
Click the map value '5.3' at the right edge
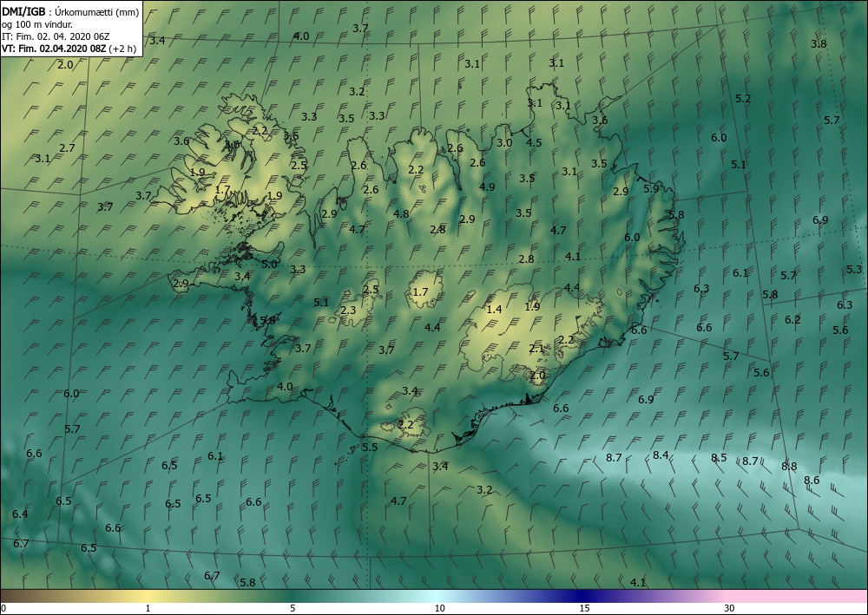pyautogui.click(x=854, y=270)
